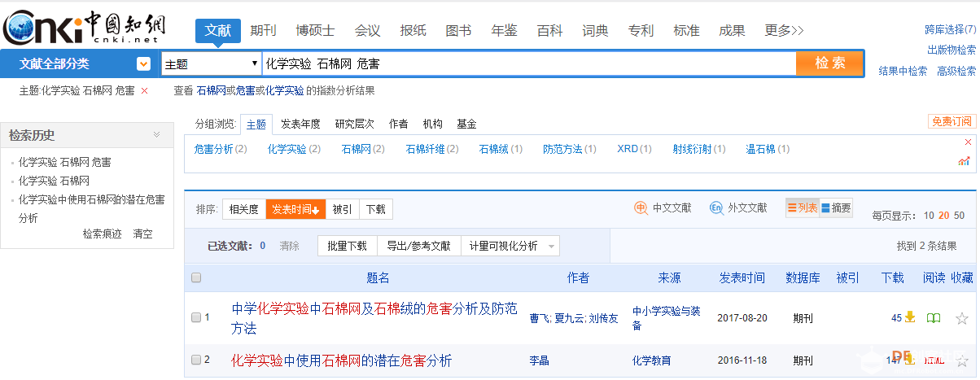Open online reading for first result
The image size is (980, 380).
coord(933,318)
